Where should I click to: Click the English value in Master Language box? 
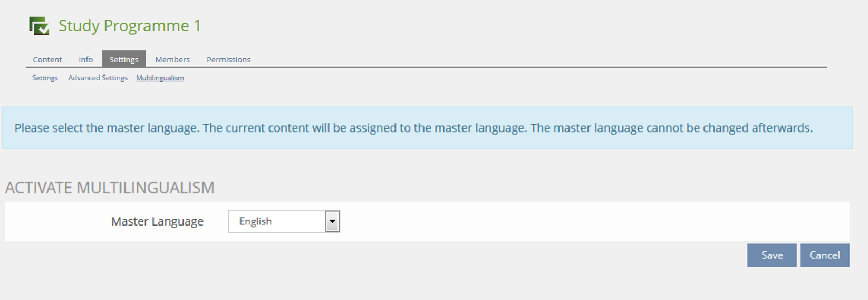[x=256, y=221]
